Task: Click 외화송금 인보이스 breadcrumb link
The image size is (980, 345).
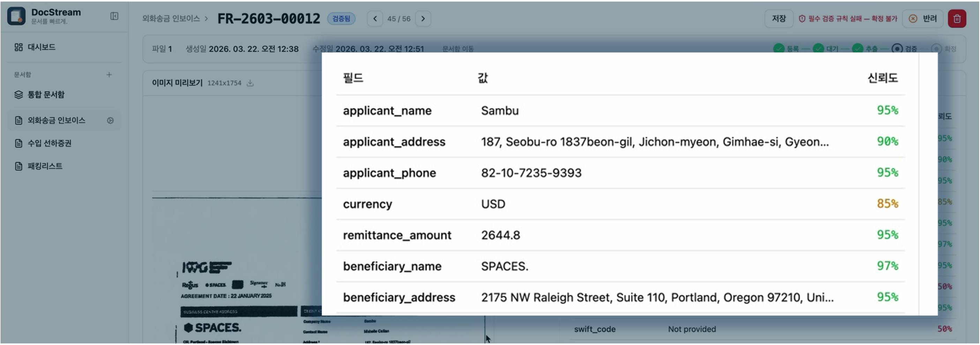Action: [x=171, y=18]
